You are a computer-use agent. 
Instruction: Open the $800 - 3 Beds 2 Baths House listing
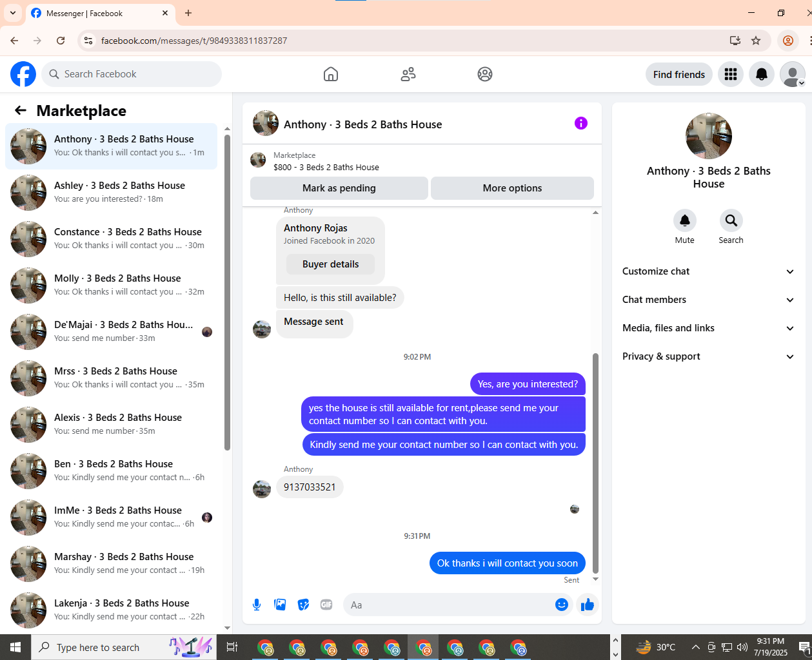click(326, 167)
